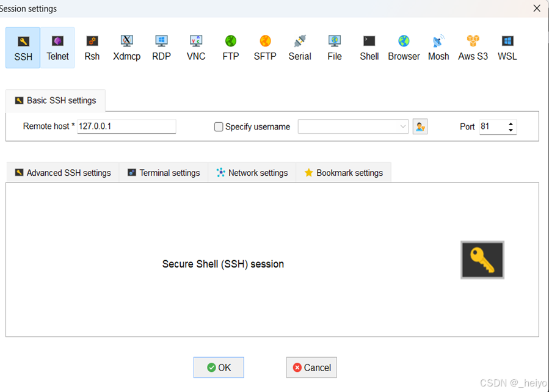Switch to the Network settings tab
Viewport: 549px width, 392px height.
click(252, 173)
